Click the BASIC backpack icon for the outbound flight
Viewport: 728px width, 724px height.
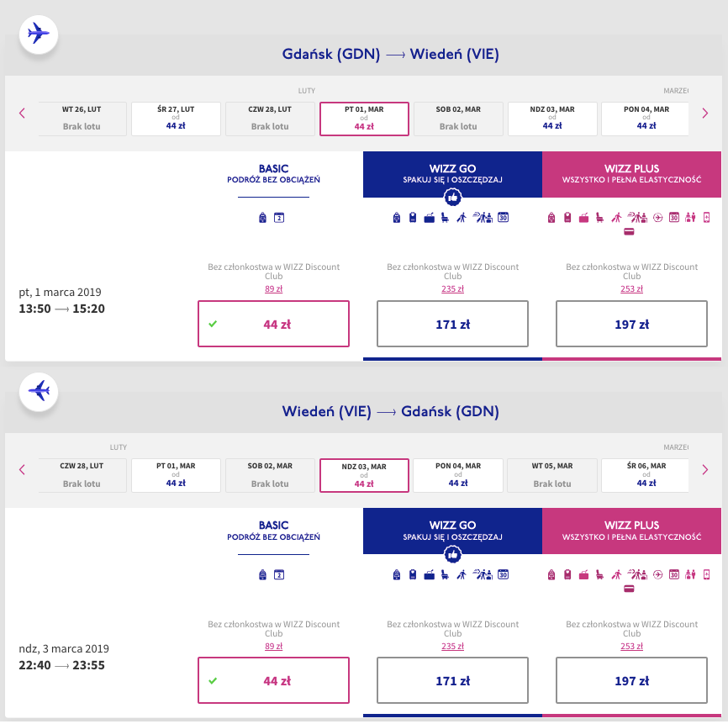point(263,217)
